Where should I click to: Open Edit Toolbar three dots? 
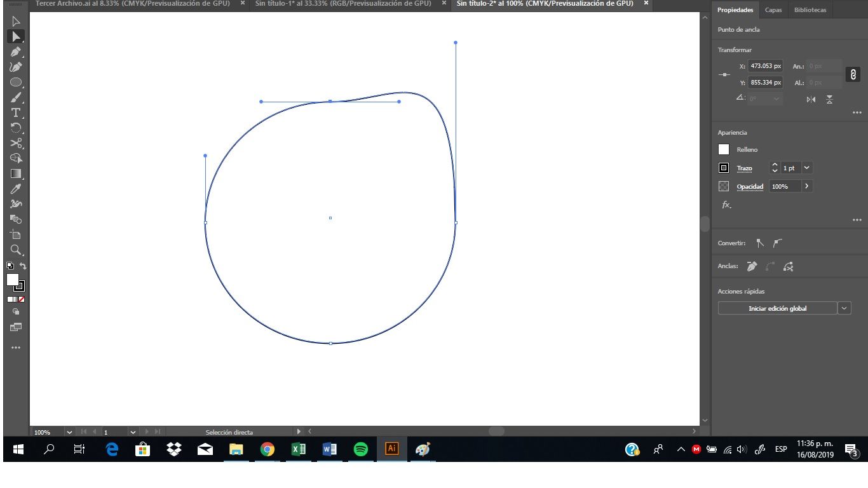16,348
